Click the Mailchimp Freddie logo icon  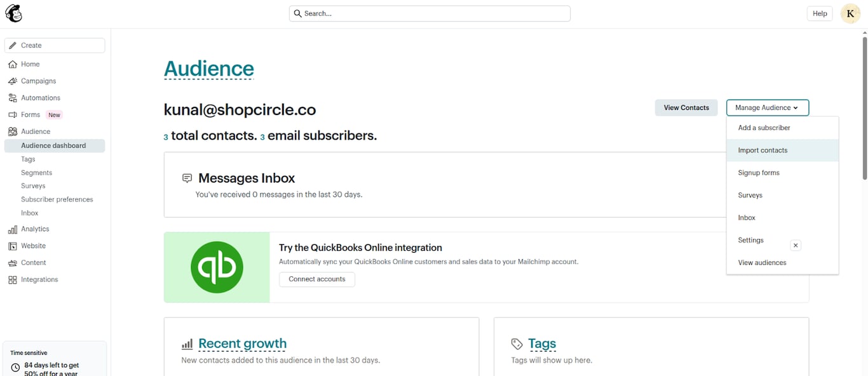click(13, 13)
